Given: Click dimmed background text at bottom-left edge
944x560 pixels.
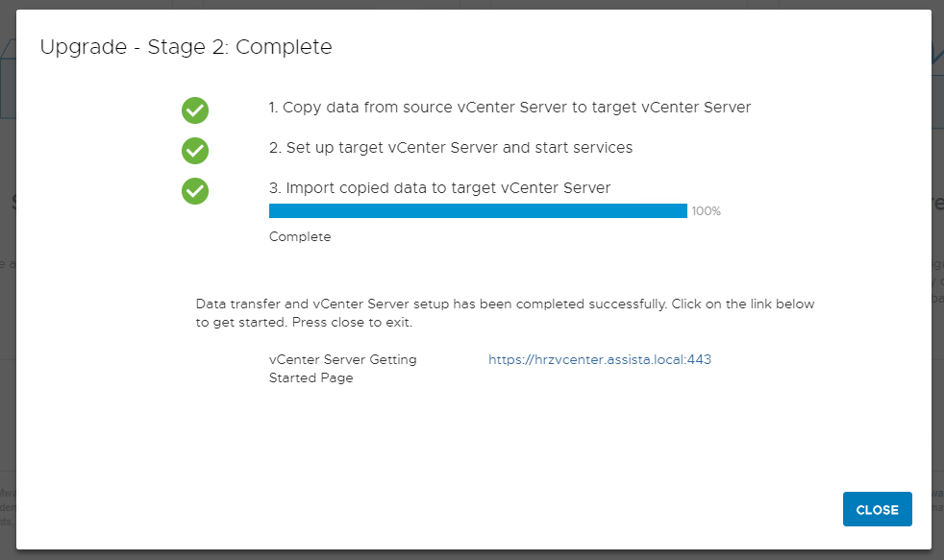Looking at the screenshot, I should point(8,507).
